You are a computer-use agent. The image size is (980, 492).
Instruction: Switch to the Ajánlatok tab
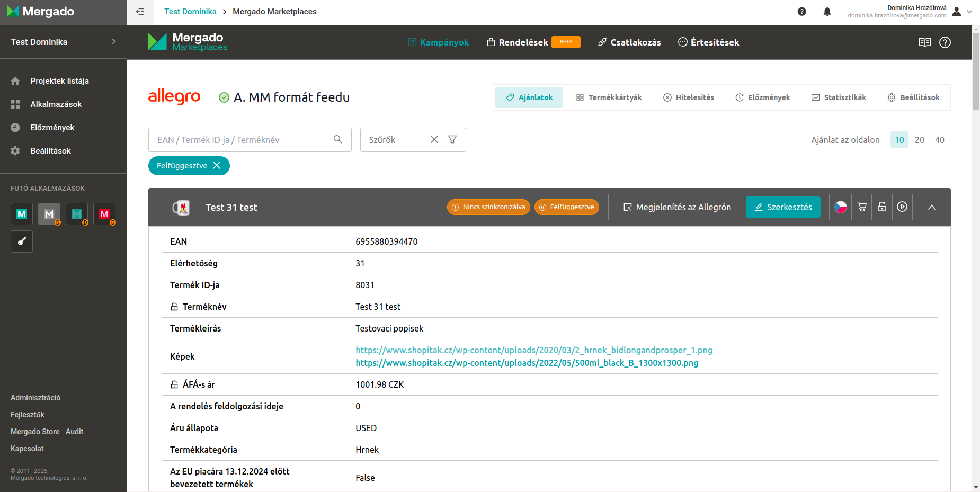click(529, 97)
